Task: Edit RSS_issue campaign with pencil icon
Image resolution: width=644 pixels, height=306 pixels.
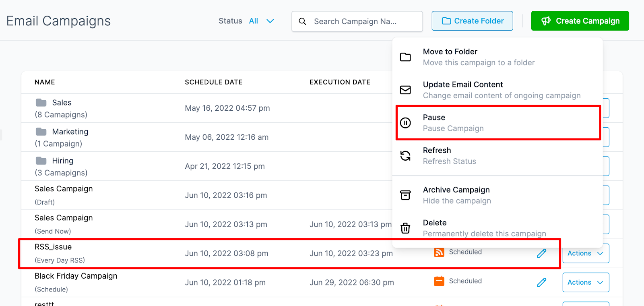Action: tap(542, 253)
